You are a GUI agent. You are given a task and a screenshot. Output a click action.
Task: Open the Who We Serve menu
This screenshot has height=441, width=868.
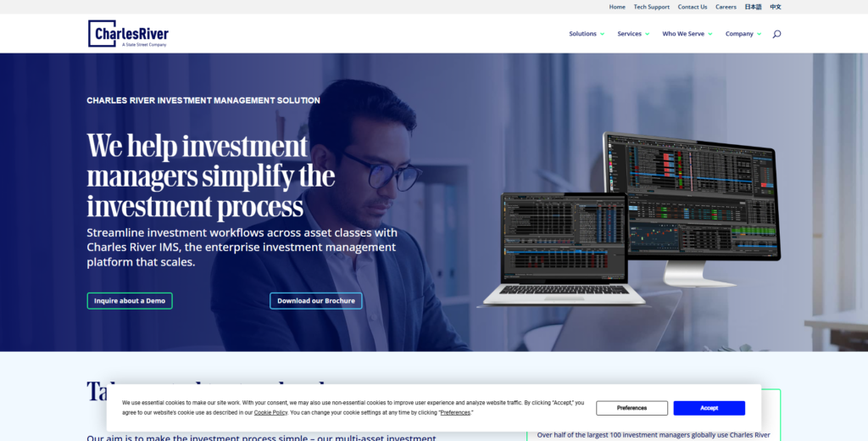point(687,34)
